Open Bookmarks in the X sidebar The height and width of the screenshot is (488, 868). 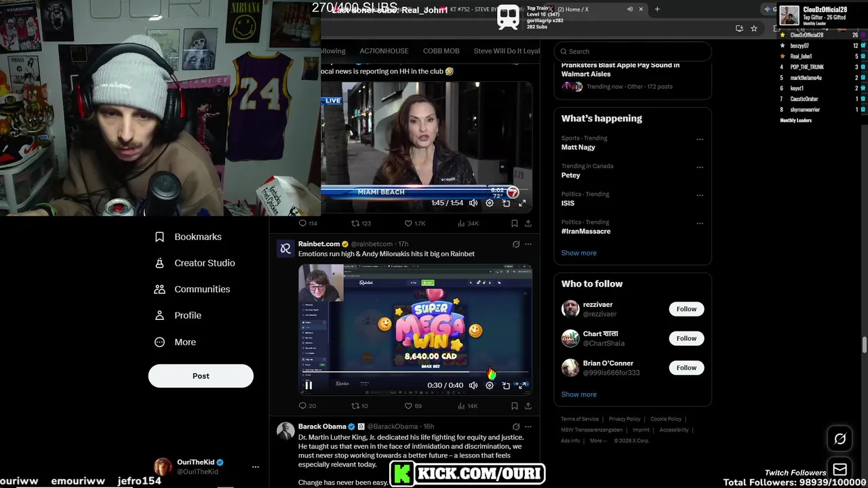pyautogui.click(x=188, y=237)
